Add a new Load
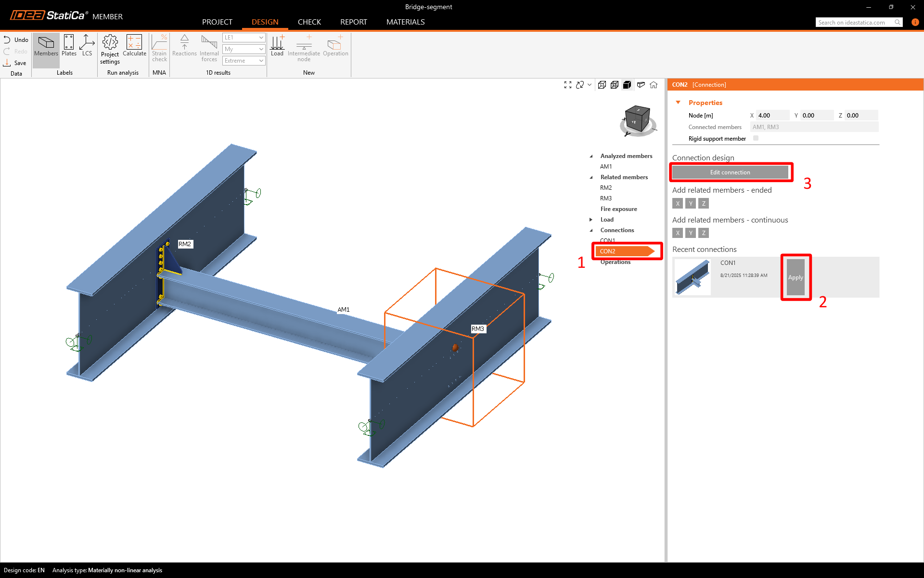The image size is (924, 578). pyautogui.click(x=277, y=46)
